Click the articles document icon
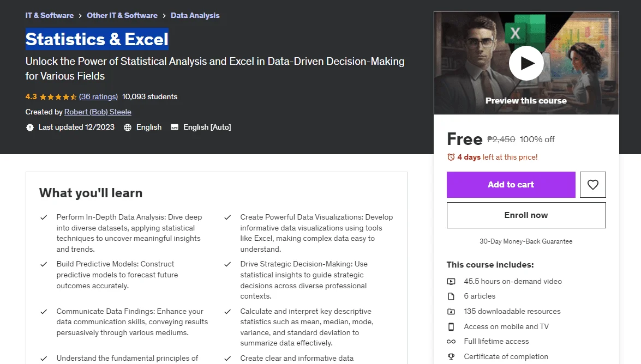Image resolution: width=641 pixels, height=364 pixels. 451,296
